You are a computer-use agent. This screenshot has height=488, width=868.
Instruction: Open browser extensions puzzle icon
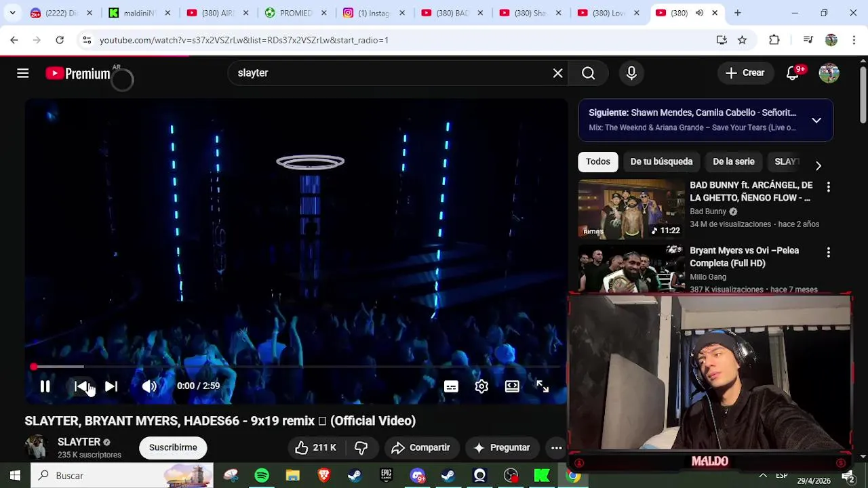click(774, 41)
